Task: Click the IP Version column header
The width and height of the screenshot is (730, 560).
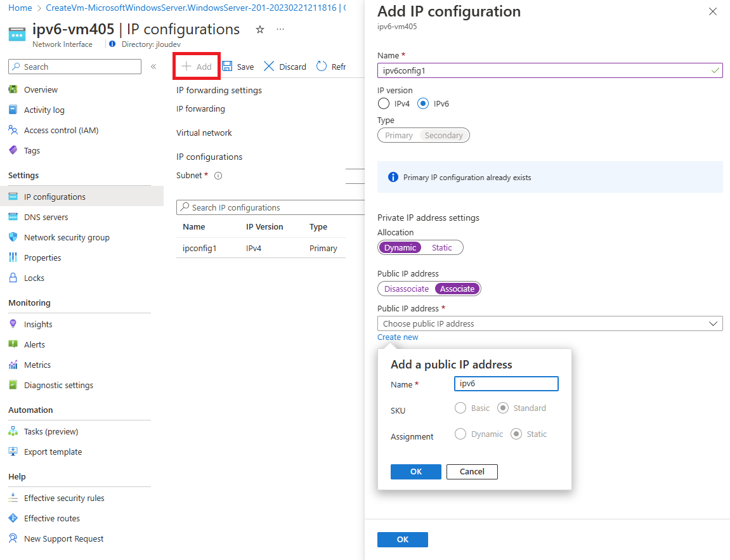Action: click(264, 226)
